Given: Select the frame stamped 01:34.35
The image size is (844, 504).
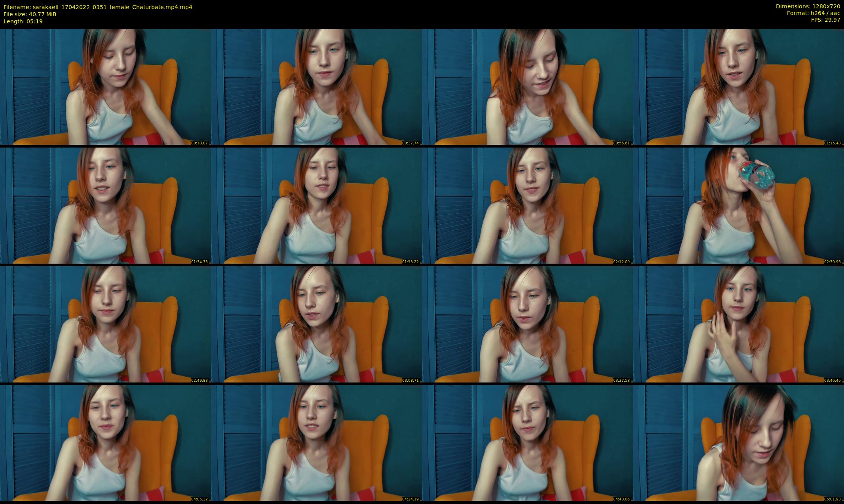Looking at the screenshot, I should tap(105, 206).
